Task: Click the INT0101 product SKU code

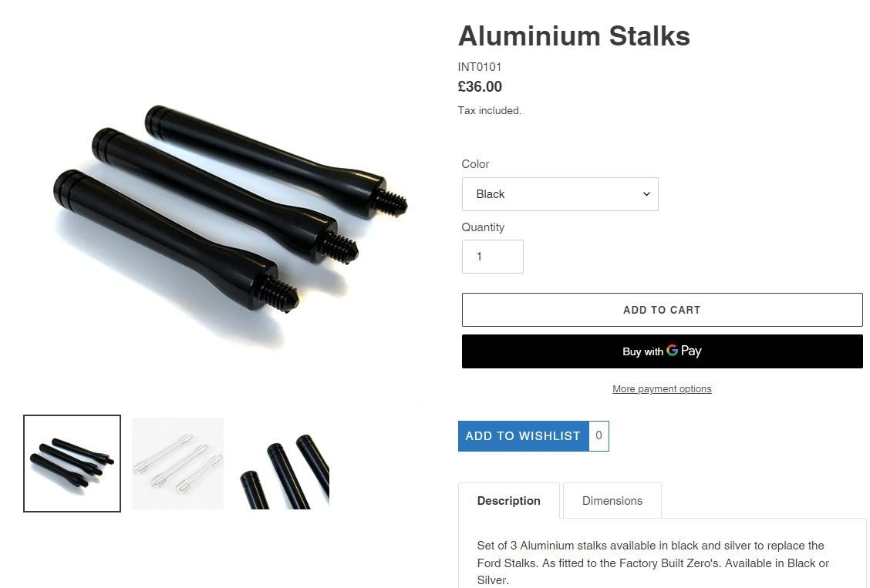Action: (x=480, y=67)
